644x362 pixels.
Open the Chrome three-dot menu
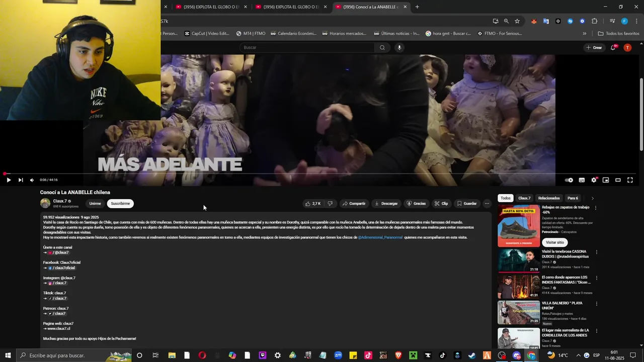coord(636,21)
